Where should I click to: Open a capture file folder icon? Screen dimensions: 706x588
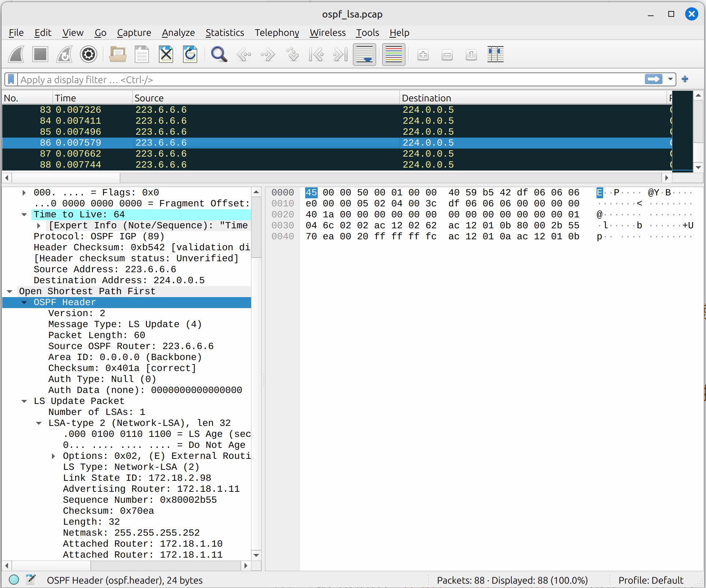pyautogui.click(x=117, y=55)
